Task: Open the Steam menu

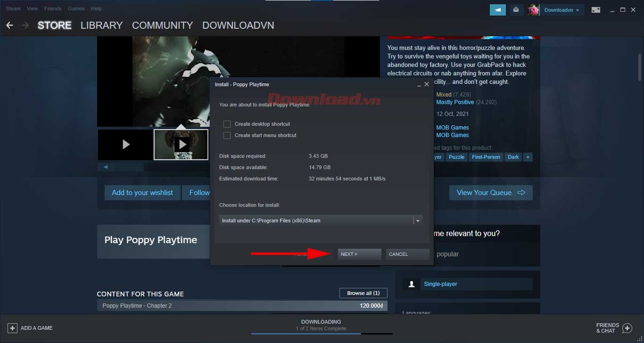Action: 13,8
